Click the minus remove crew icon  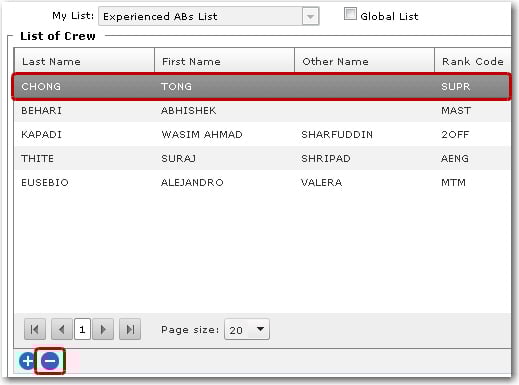[x=50, y=361]
